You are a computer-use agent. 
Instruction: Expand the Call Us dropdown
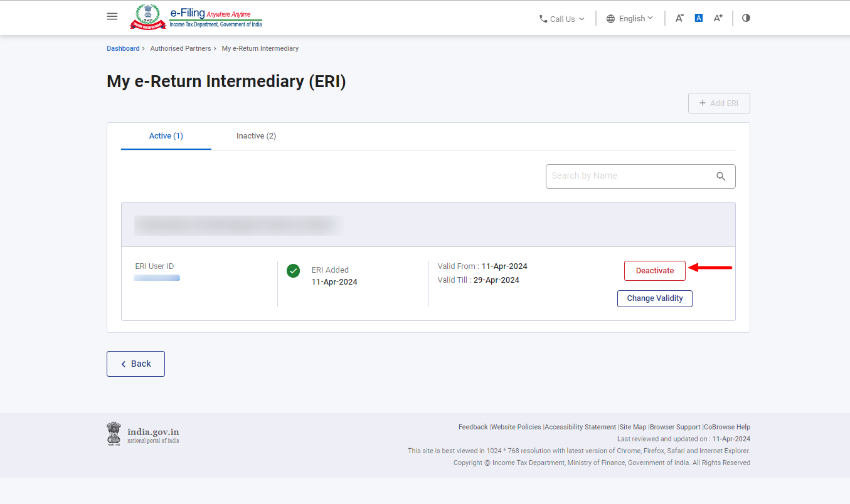coord(561,18)
